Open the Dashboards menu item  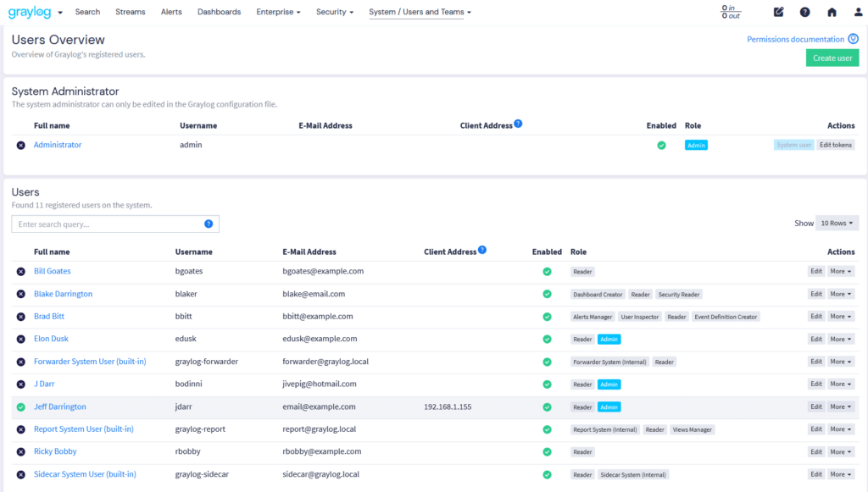pos(219,12)
